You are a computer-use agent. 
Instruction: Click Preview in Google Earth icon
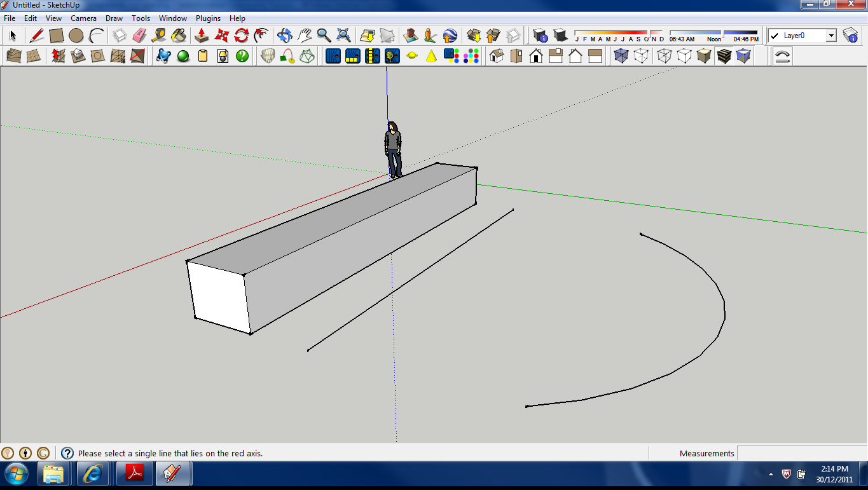coord(450,36)
